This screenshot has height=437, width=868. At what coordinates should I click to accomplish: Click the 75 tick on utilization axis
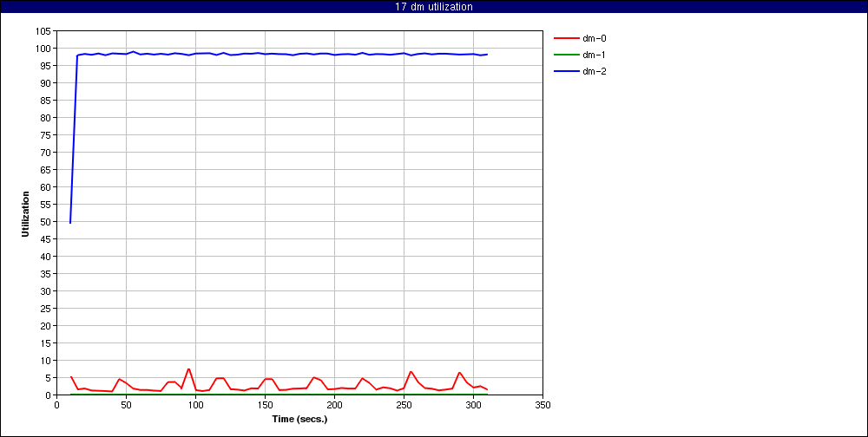point(47,135)
